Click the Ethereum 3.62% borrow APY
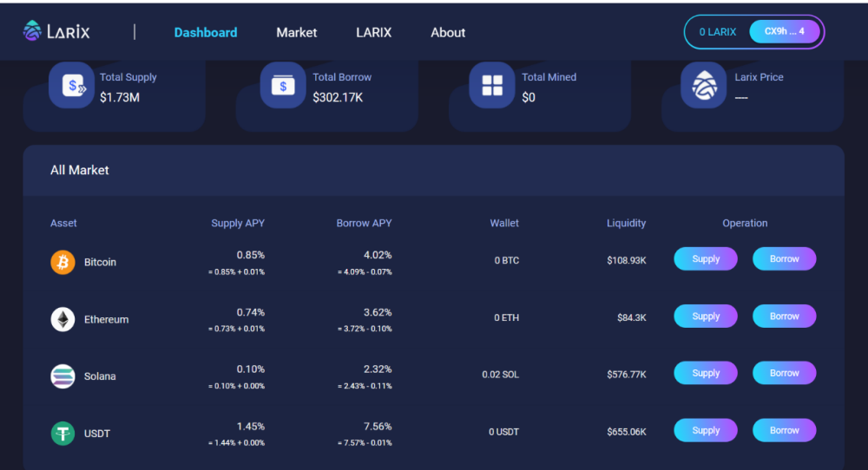Screen dimensions: 868x470 (378, 312)
